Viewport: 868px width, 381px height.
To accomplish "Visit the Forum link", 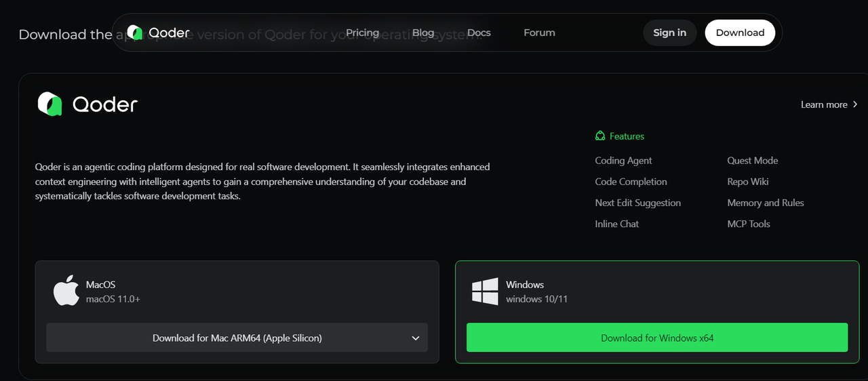I will [x=539, y=33].
